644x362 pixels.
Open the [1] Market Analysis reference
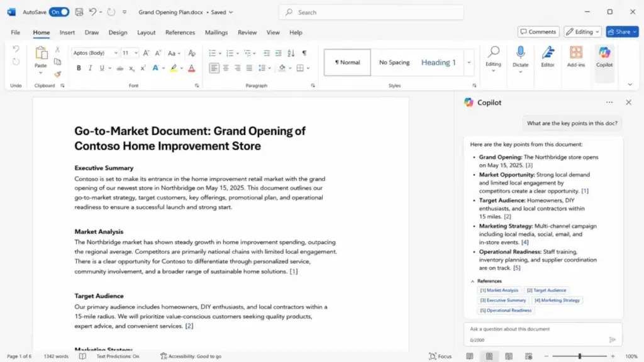tap(499, 290)
